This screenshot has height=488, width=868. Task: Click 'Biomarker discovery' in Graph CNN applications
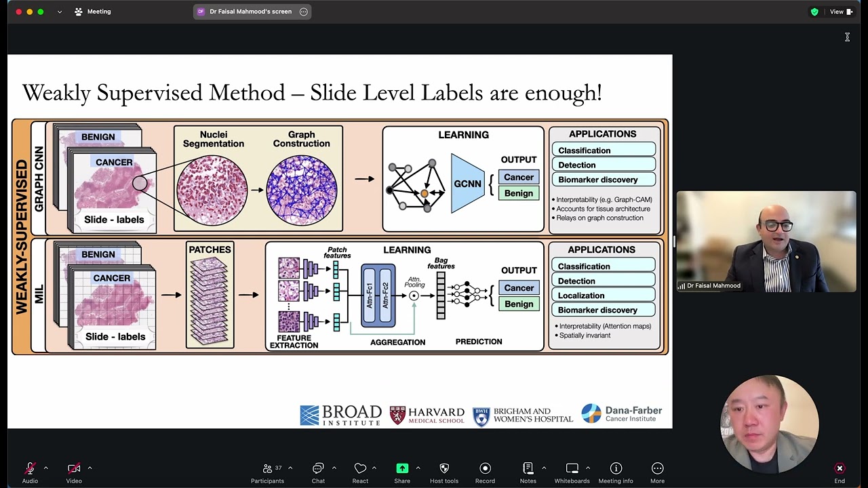(x=604, y=180)
